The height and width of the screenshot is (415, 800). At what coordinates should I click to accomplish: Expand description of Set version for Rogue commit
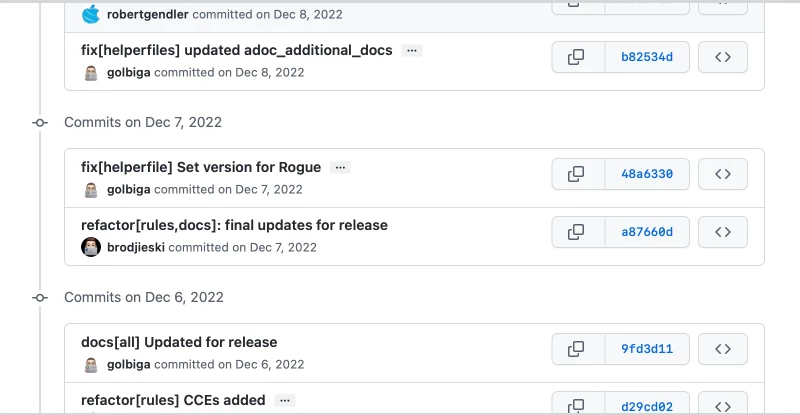[340, 167]
